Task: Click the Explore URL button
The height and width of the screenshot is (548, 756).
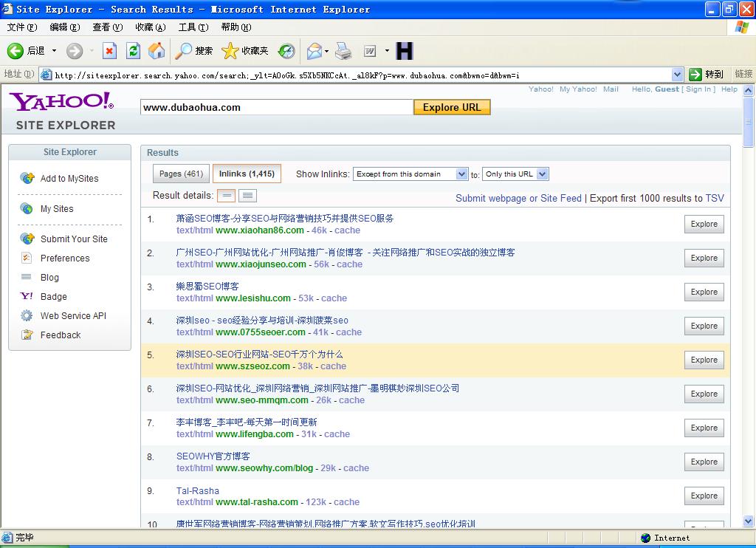Action: pos(452,107)
